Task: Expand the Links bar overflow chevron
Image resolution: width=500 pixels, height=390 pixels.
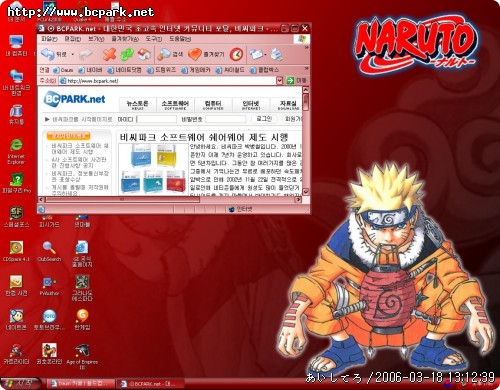Action: point(306,69)
